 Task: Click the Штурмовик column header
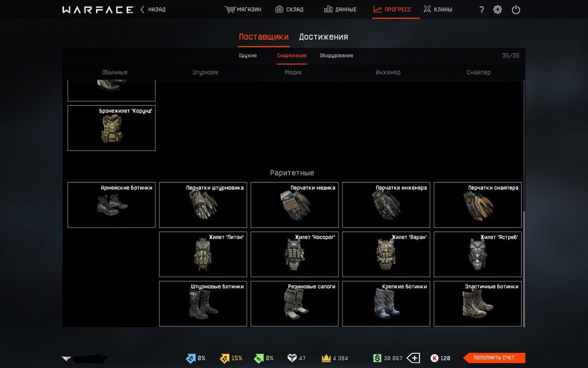coord(205,72)
